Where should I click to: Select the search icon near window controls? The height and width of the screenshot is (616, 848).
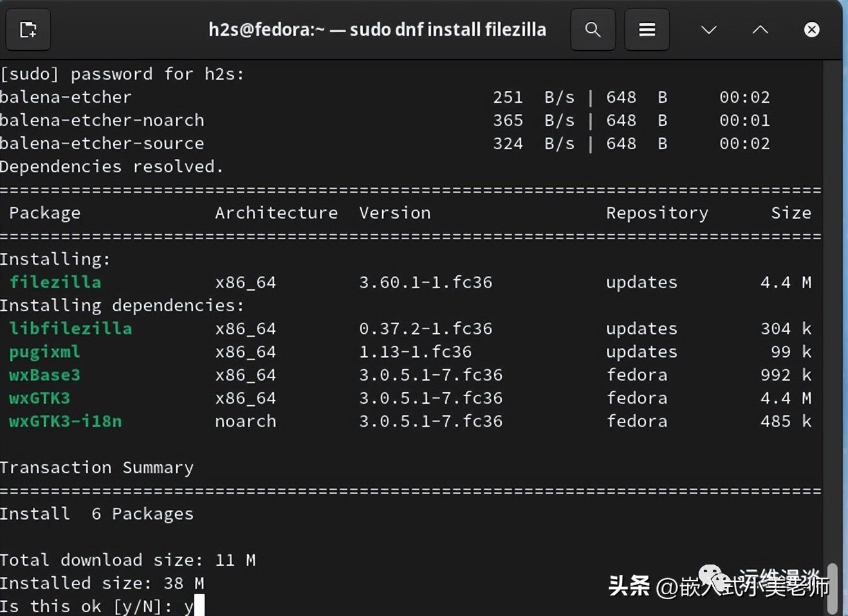point(592,29)
